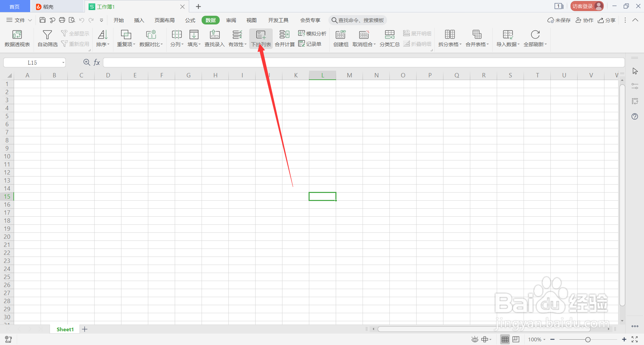Open the help question-mark sidebar icon

coord(635,117)
